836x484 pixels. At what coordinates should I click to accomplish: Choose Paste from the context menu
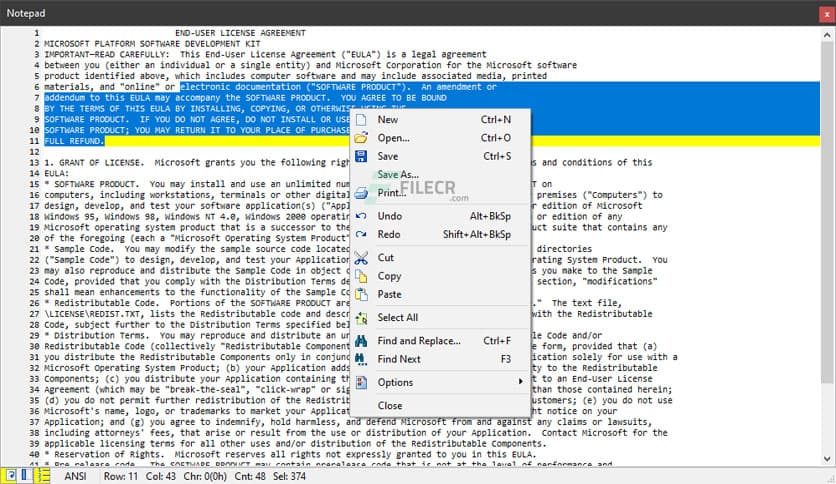point(440,294)
